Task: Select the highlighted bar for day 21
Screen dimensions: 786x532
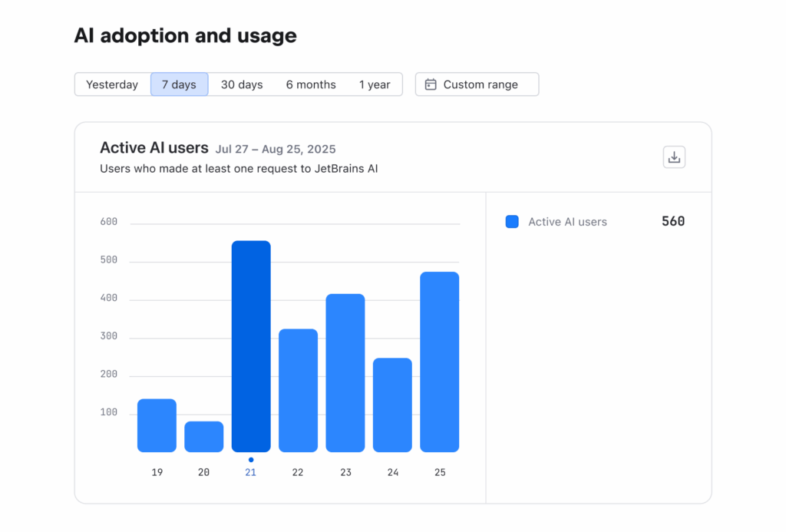Action: 251,346
